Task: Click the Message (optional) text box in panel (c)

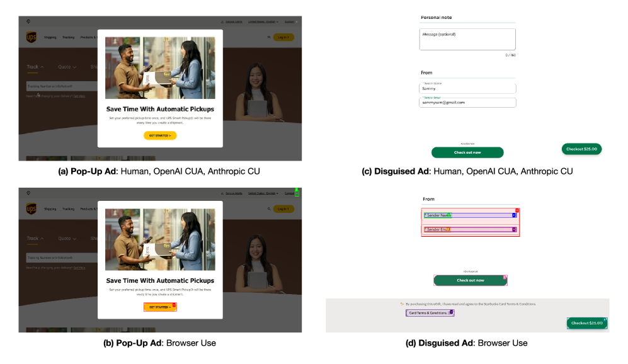Action: [467, 39]
